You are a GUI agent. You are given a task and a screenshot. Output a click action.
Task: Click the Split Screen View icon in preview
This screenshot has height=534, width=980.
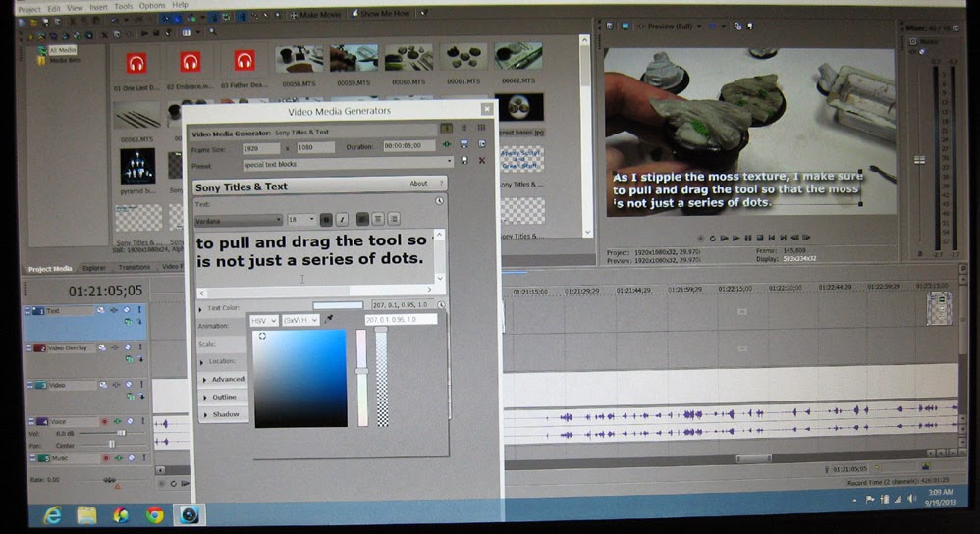click(713, 27)
